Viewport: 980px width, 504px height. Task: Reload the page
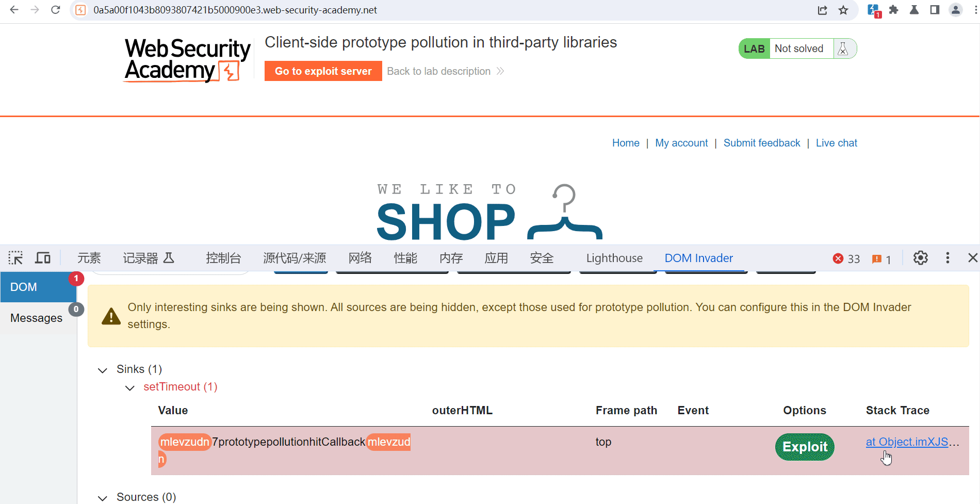point(56,10)
